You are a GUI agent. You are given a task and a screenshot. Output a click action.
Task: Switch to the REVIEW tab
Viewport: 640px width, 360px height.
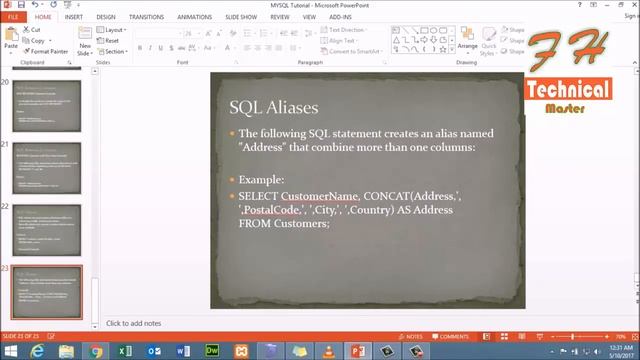pyautogui.click(x=280, y=17)
